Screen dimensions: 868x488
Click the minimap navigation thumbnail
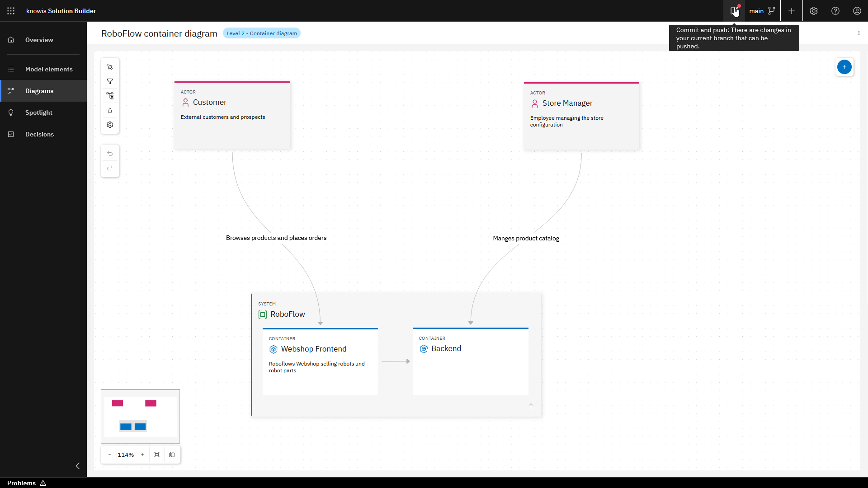point(140,416)
